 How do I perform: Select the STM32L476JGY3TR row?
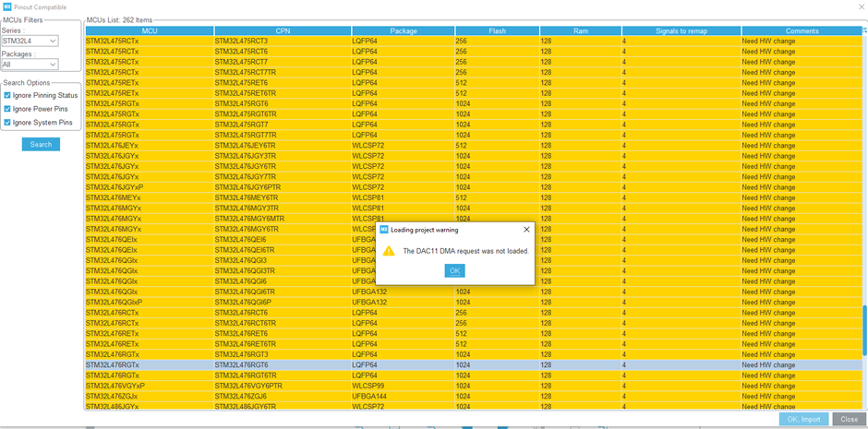coord(474,156)
